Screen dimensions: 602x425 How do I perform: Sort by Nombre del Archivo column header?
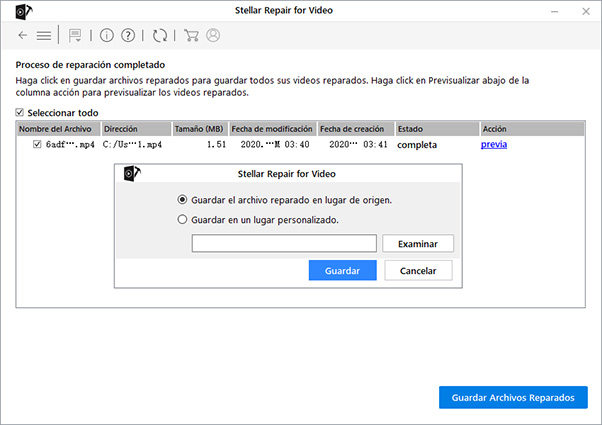[58, 129]
